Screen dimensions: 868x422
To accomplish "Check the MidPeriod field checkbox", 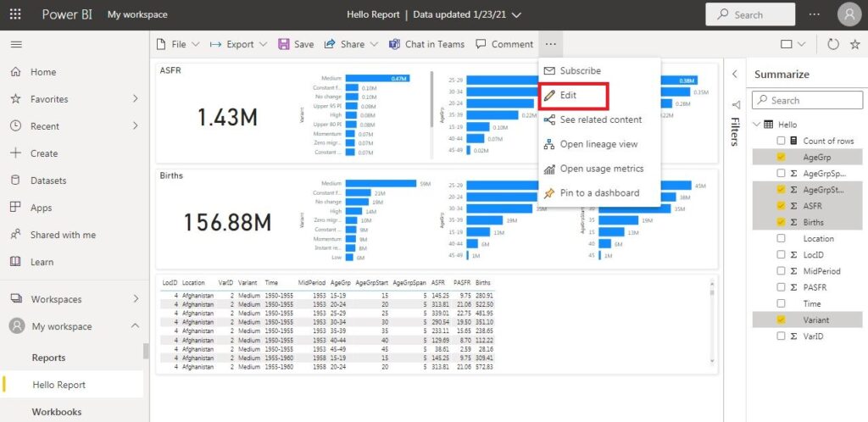I will pos(781,271).
